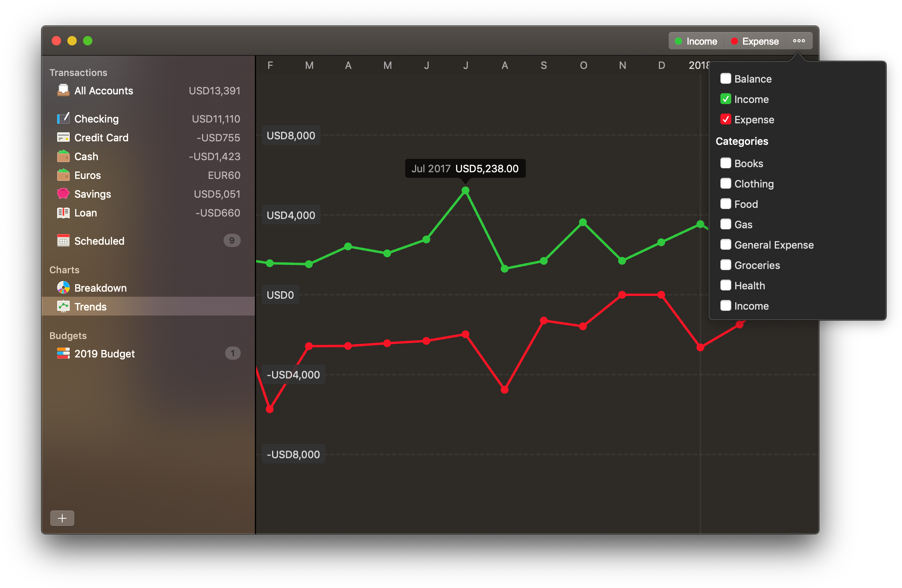Click the plus add button
Image resolution: width=902 pixels, height=588 pixels.
tap(62, 518)
